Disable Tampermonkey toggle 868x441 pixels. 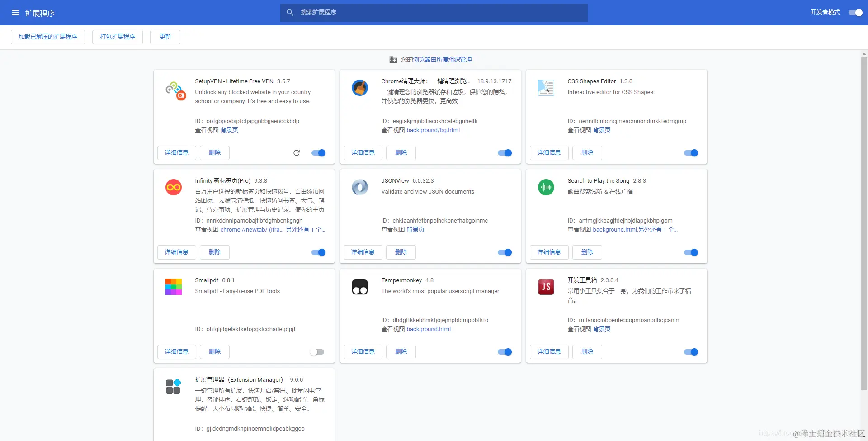coord(505,352)
